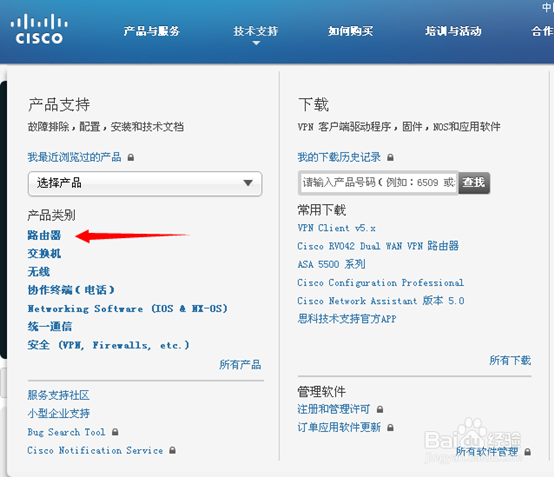The width and height of the screenshot is (554, 477).
Task: Focus the product number search field
Action: [x=378, y=183]
